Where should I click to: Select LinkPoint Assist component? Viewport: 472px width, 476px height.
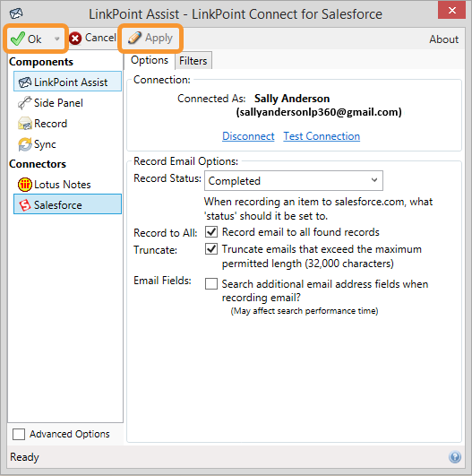click(x=68, y=82)
